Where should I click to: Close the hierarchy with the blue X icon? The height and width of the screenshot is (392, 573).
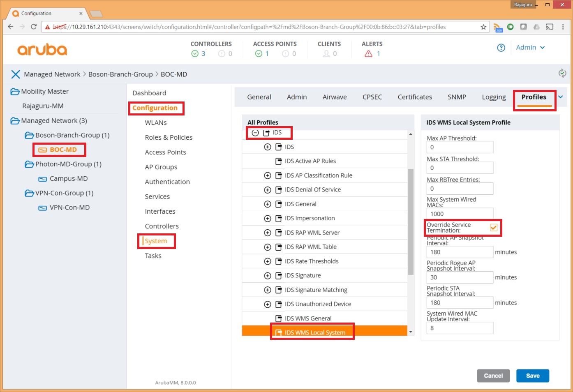tap(16, 74)
